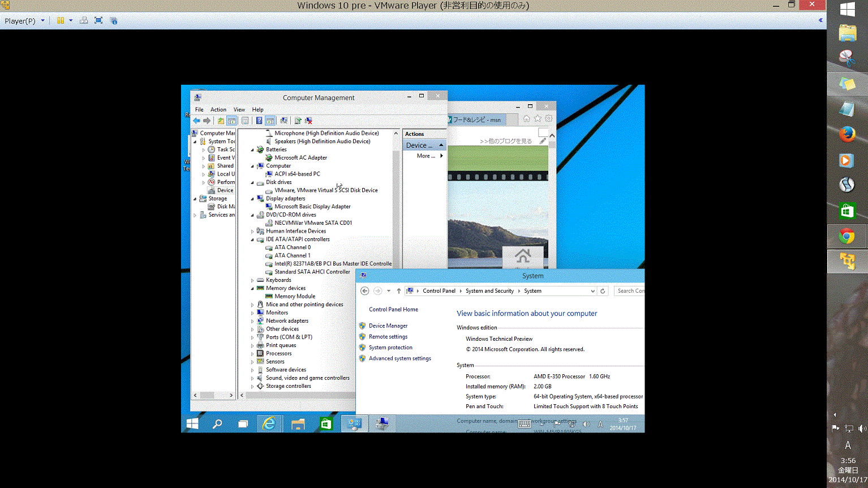Select Device Manager in console tree

[x=225, y=191]
